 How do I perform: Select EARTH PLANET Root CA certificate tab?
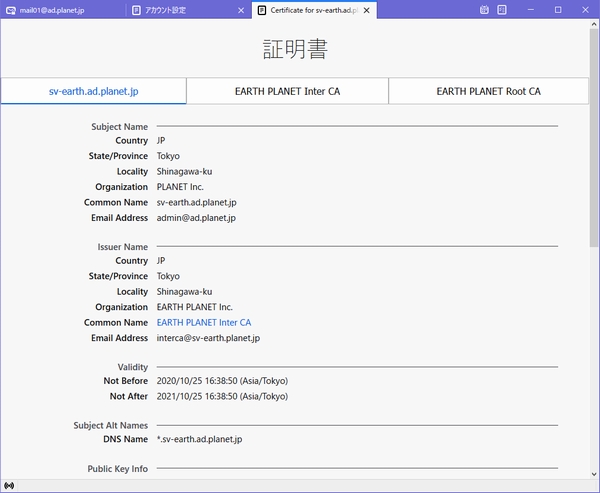tap(489, 91)
